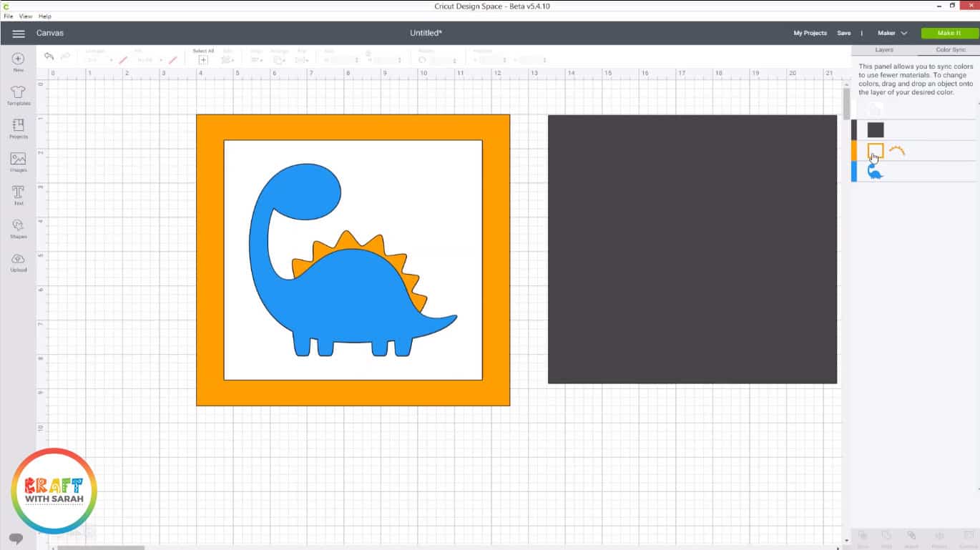Viewport: 980px width, 550px height.
Task: Switch to the Layers tab
Action: click(x=884, y=50)
